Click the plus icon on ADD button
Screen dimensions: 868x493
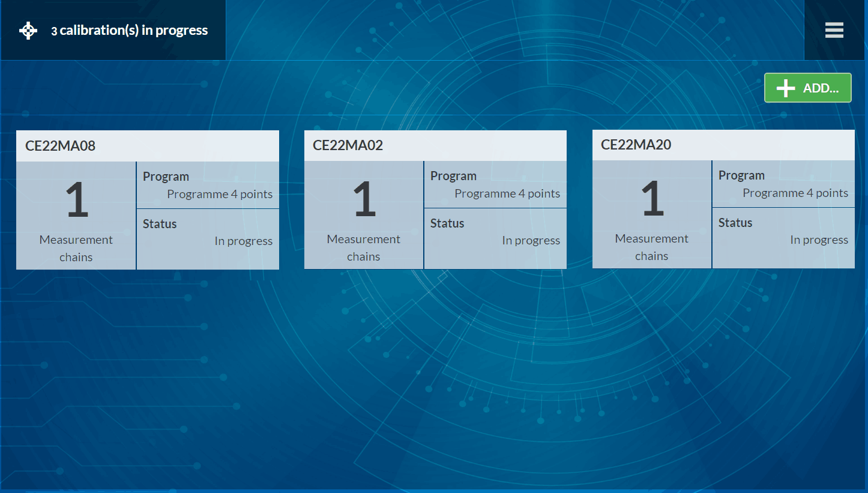pyautogui.click(x=786, y=88)
